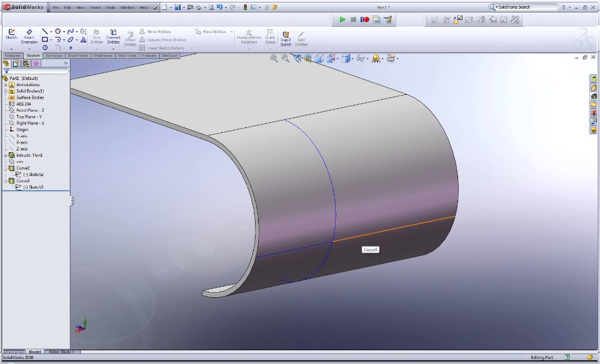Click Convert Entities tool

(113, 37)
